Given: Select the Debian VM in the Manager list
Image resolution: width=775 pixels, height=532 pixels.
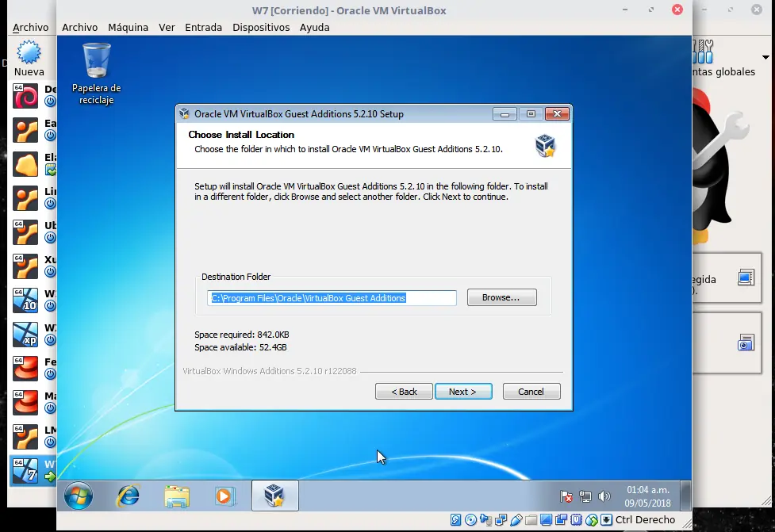Looking at the screenshot, I should coord(33,96).
